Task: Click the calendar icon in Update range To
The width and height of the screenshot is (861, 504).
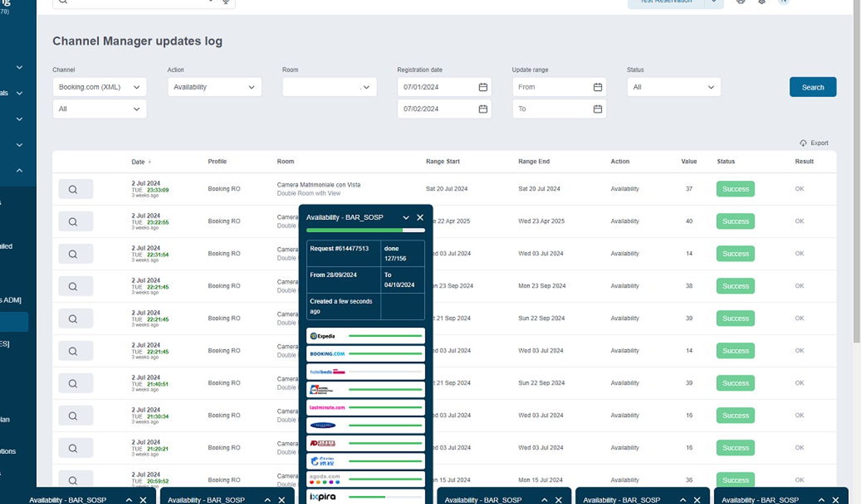Action: click(597, 109)
